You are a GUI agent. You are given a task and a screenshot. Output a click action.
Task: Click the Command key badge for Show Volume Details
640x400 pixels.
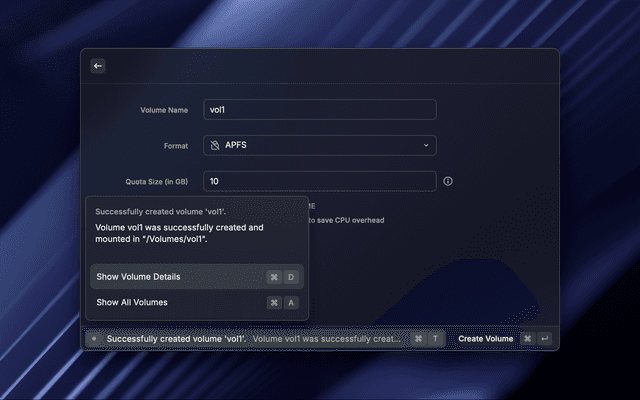coord(274,277)
